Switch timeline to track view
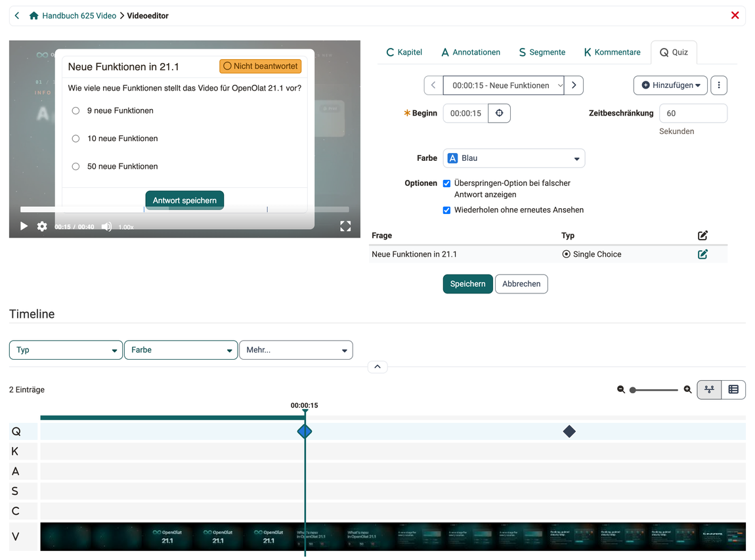This screenshot has width=755, height=560. point(709,389)
